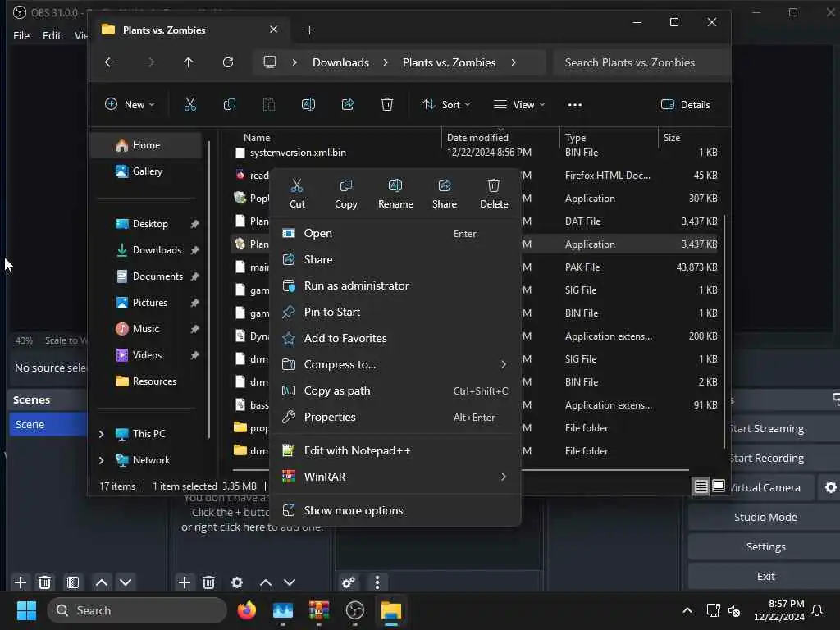Image resolution: width=840 pixels, height=630 pixels.
Task: Open the View dropdown
Action: coord(519,104)
